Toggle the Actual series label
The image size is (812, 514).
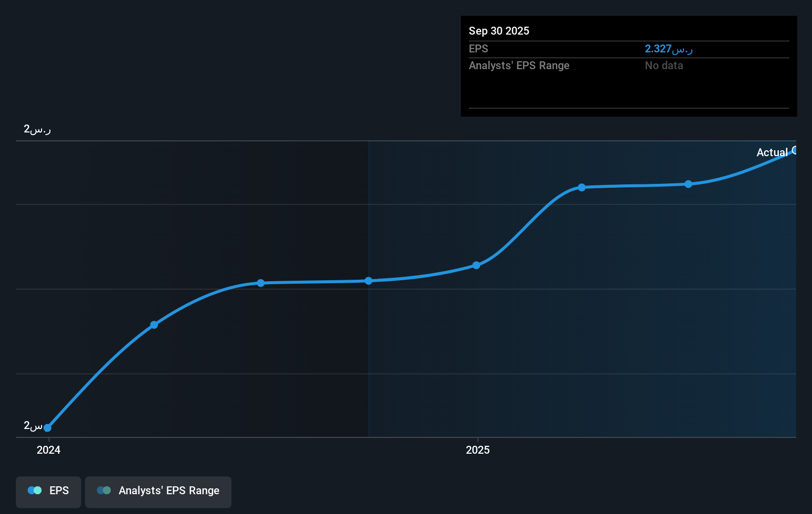(772, 152)
